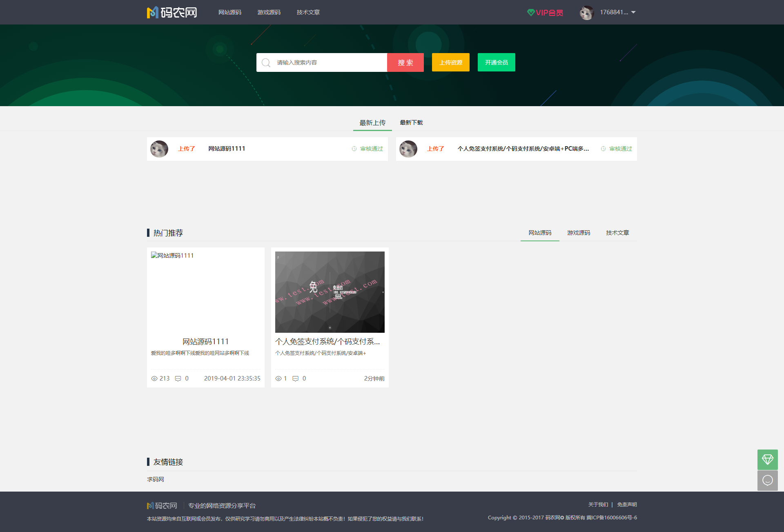
Task: Click the 码农网 site logo
Action: tap(171, 12)
